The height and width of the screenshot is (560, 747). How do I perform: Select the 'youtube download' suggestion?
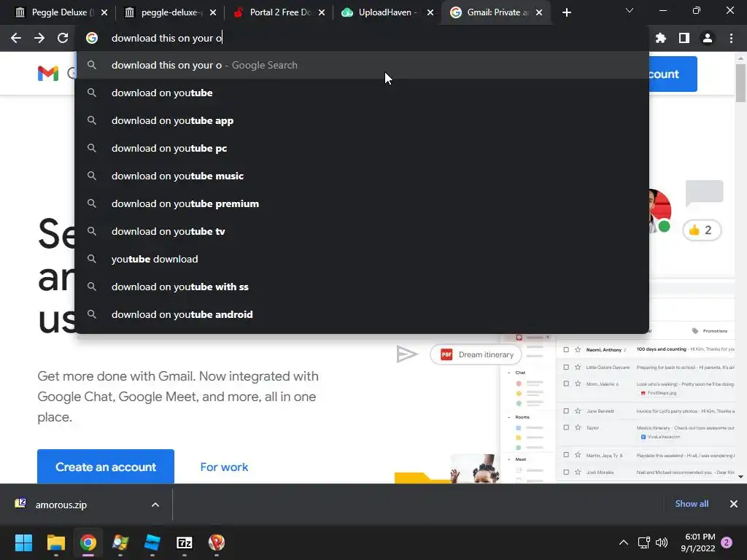(x=362, y=259)
